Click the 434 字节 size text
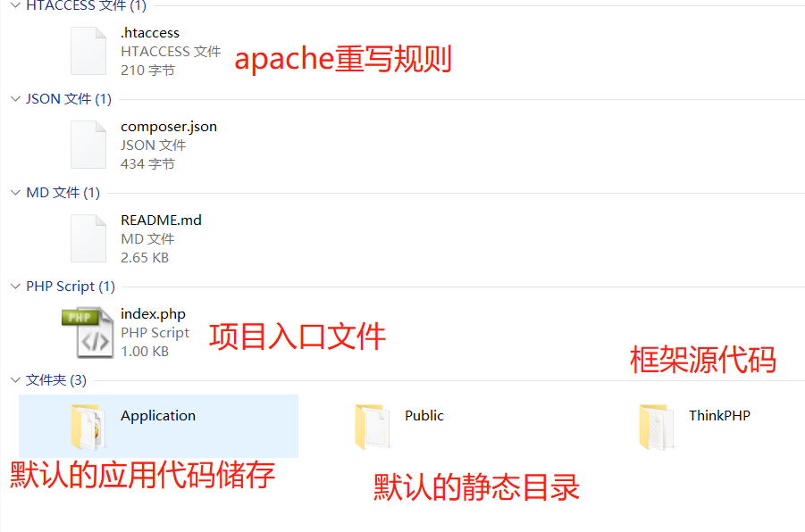 pyautogui.click(x=147, y=164)
